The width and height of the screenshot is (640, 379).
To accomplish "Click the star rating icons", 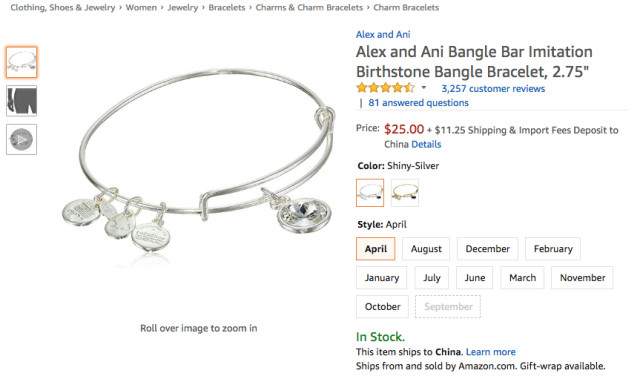I will [x=385, y=88].
